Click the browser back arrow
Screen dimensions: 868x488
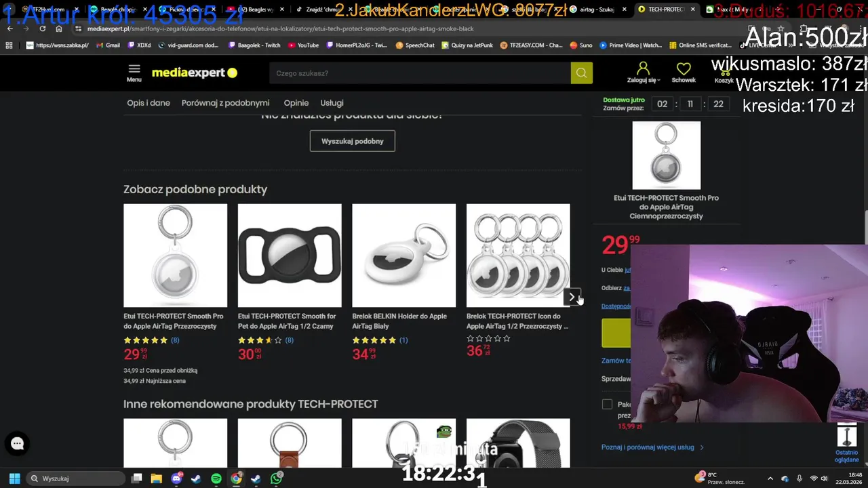(x=10, y=29)
